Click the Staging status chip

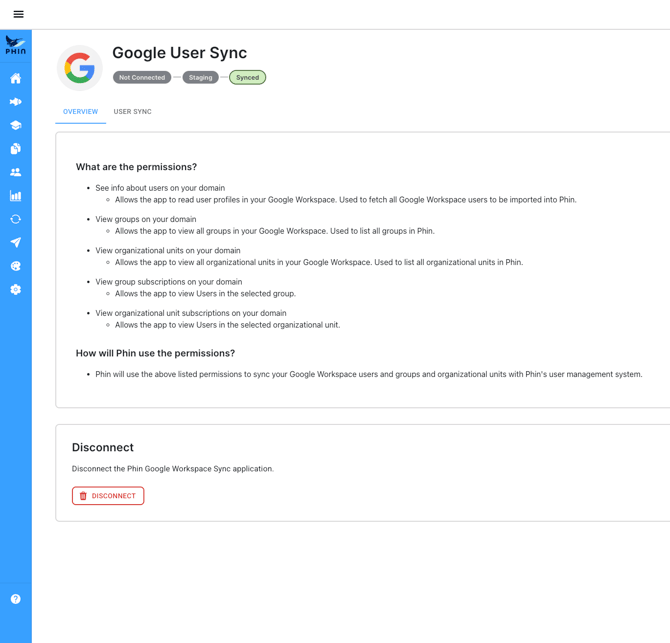click(x=201, y=77)
